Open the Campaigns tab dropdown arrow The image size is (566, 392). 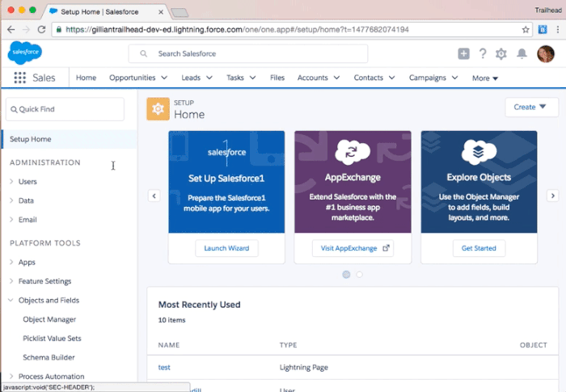click(454, 78)
